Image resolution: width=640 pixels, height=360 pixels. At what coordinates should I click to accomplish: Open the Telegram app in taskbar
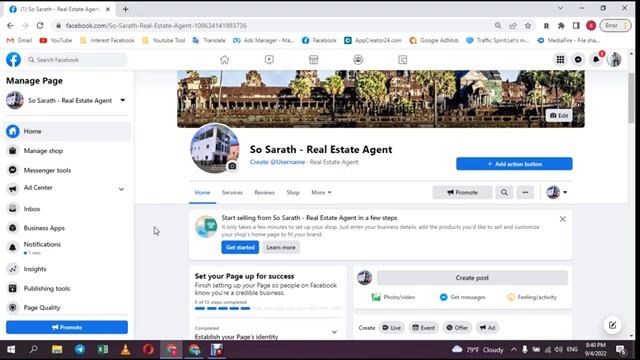point(80,349)
